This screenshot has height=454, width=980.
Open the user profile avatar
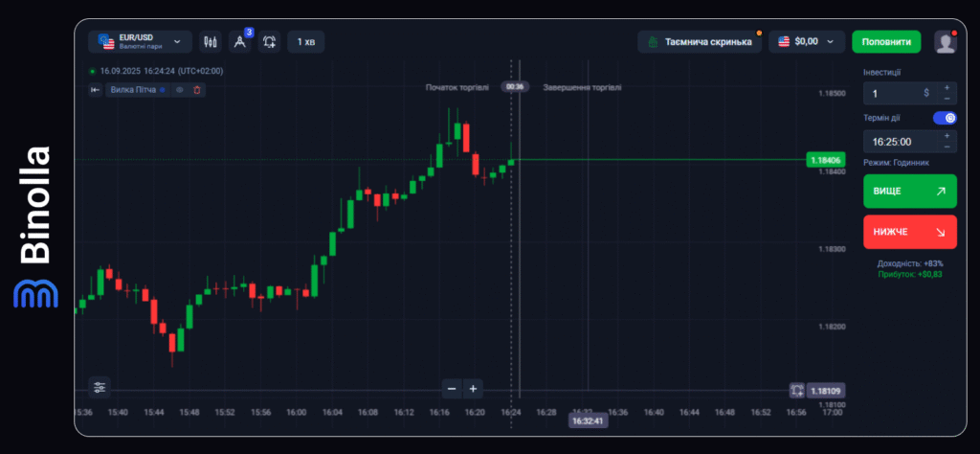point(946,42)
